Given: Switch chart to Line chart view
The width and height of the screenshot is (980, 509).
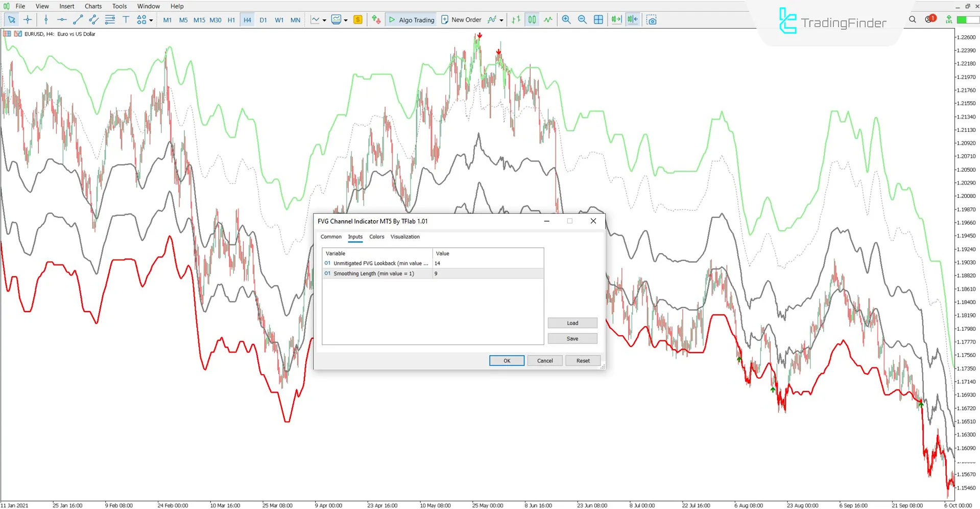Looking at the screenshot, I should (547, 19).
